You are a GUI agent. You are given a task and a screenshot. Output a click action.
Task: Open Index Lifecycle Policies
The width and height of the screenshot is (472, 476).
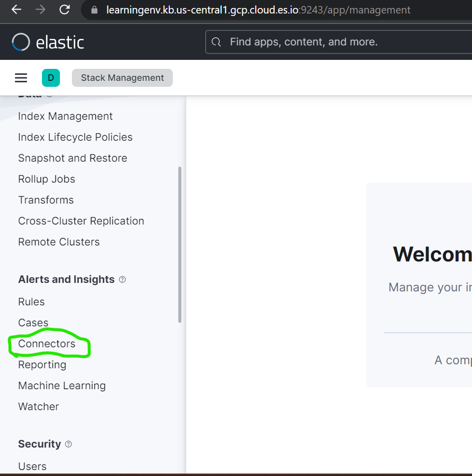click(75, 137)
